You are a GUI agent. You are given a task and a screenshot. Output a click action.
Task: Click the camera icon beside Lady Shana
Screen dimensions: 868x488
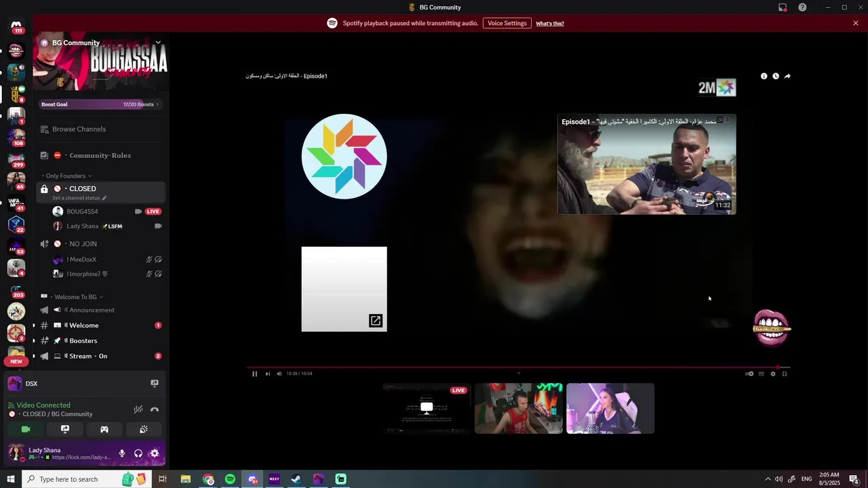coord(158,226)
